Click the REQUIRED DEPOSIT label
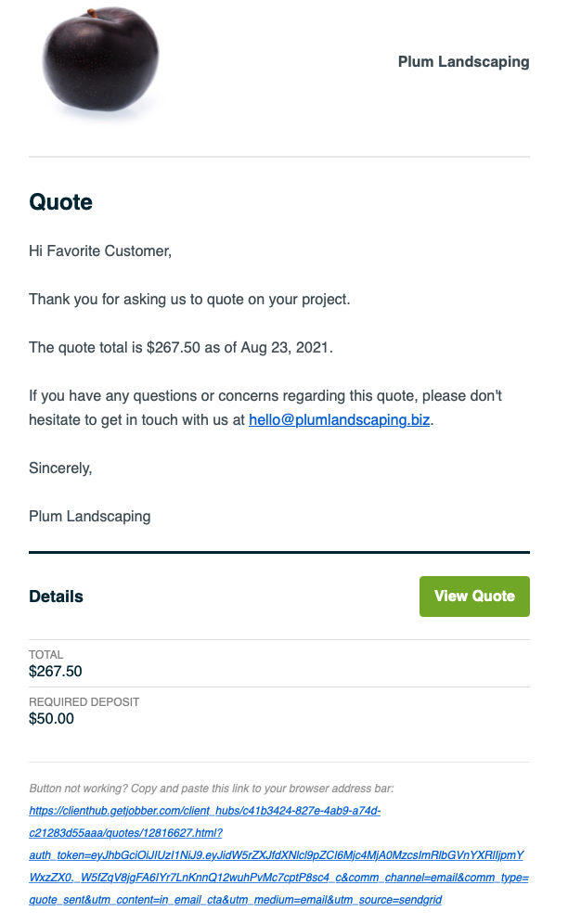The image size is (581, 924). coord(84,702)
